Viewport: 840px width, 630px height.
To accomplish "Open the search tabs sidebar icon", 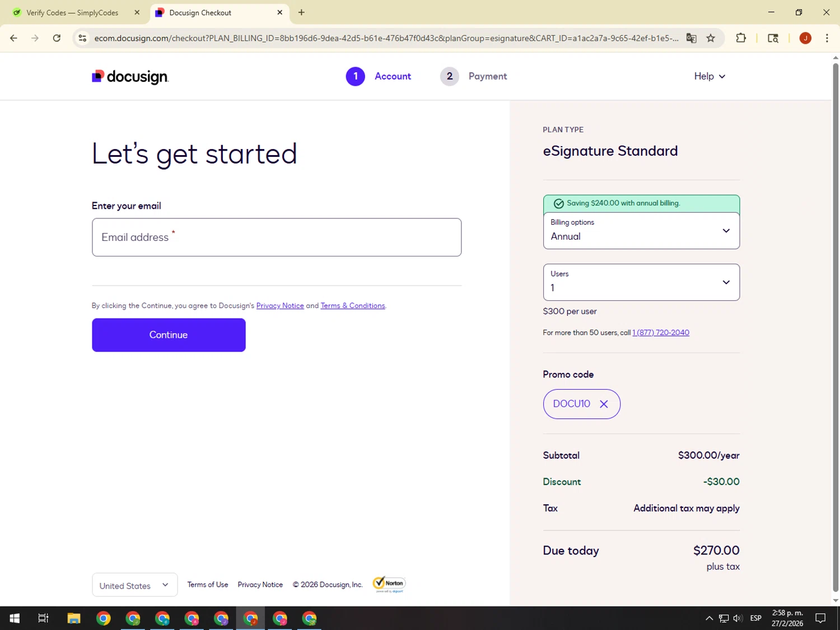I will click(x=773, y=38).
